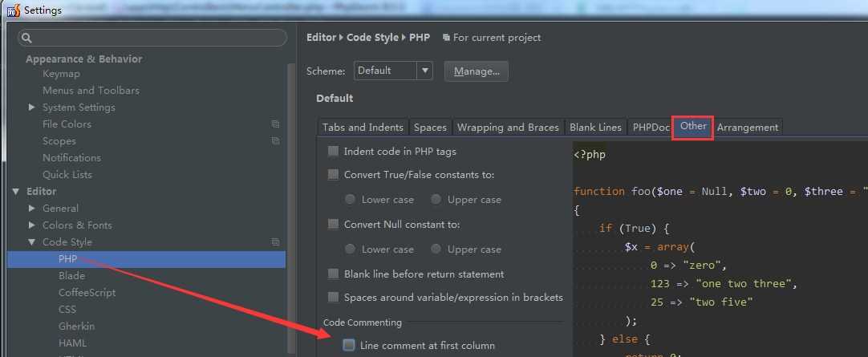Click the project-scope icon beside Scopes
Screen dimensions: 868x357
point(275,141)
